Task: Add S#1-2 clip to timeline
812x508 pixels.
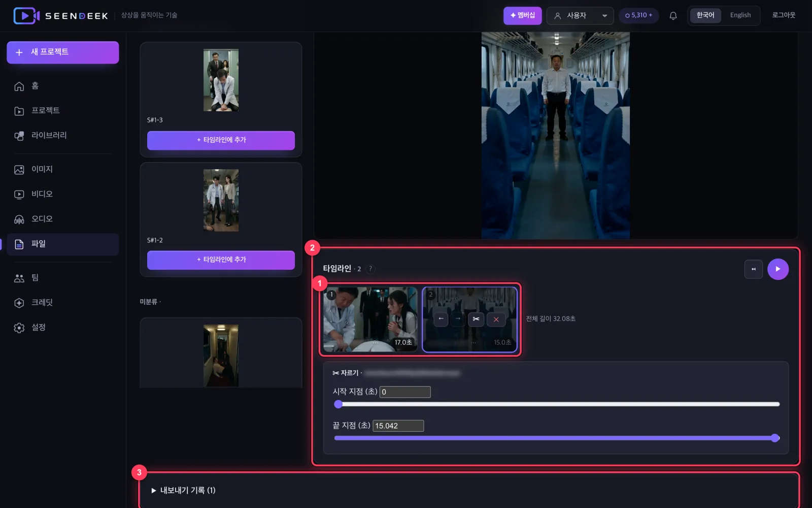Action: point(221,260)
